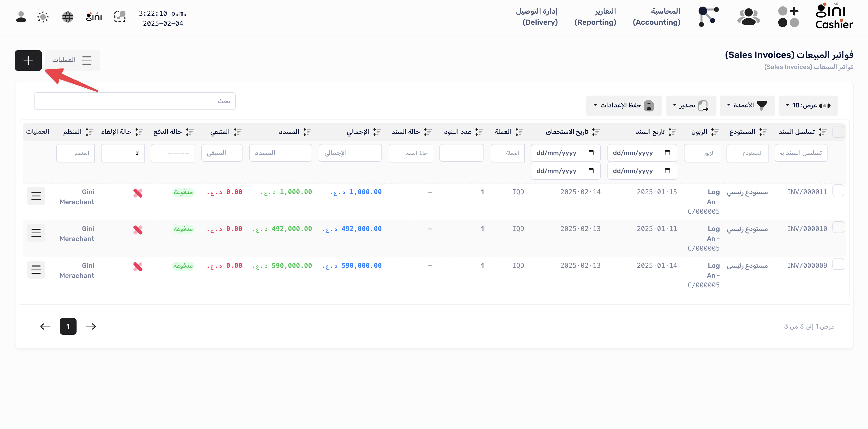868x429 pixels.
Task: Sort by المسدد column icon
Action: [x=307, y=132]
